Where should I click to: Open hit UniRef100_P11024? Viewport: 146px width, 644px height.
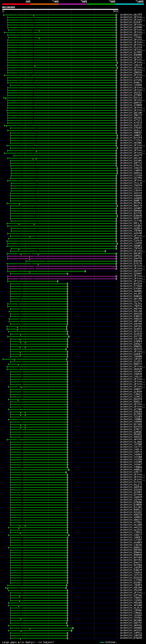tap(131, 47)
